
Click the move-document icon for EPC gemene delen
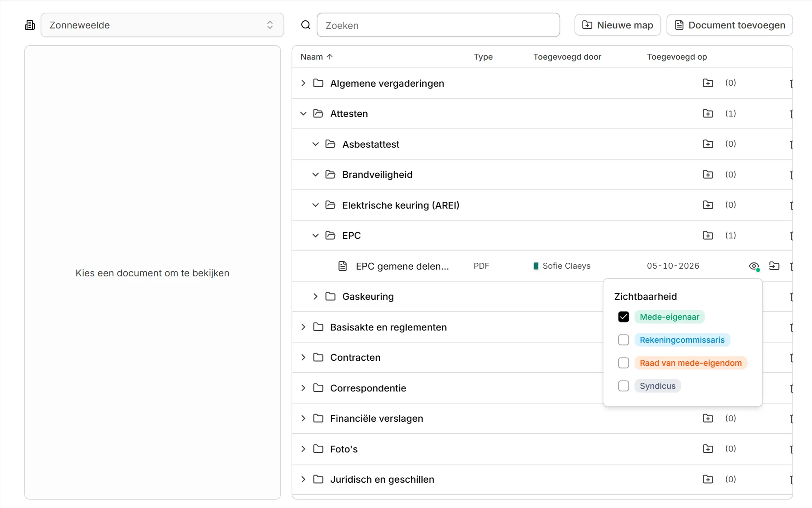point(774,266)
